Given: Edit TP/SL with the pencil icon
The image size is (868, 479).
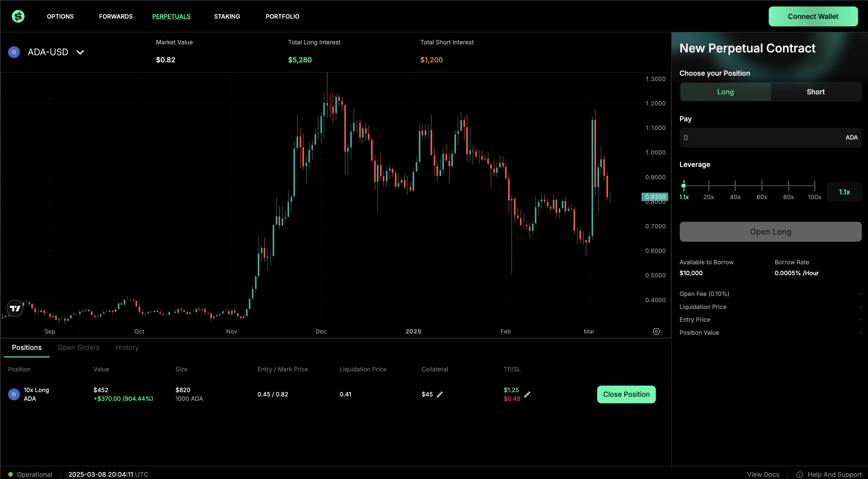Looking at the screenshot, I should pyautogui.click(x=527, y=394).
